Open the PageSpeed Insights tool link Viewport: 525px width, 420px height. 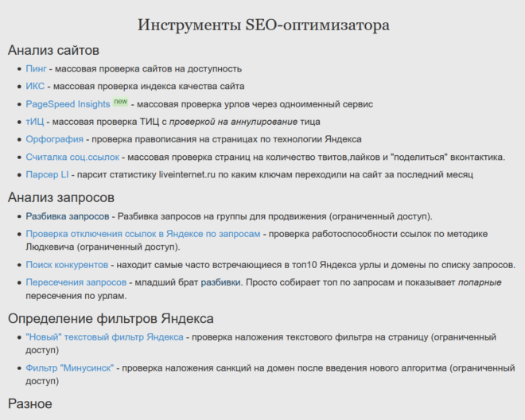68,104
